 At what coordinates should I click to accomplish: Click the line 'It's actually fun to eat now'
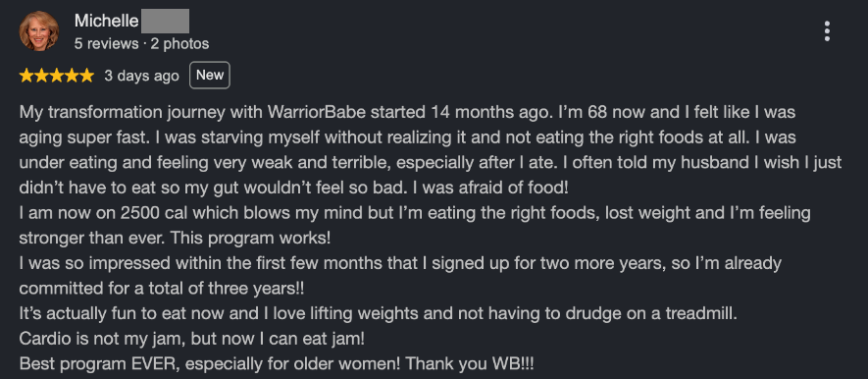(379, 313)
